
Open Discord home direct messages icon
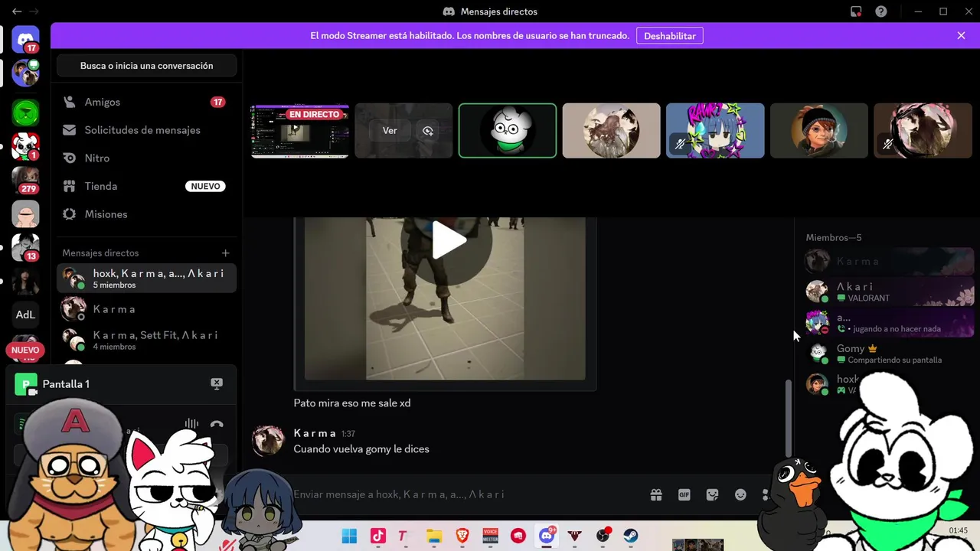click(x=25, y=40)
